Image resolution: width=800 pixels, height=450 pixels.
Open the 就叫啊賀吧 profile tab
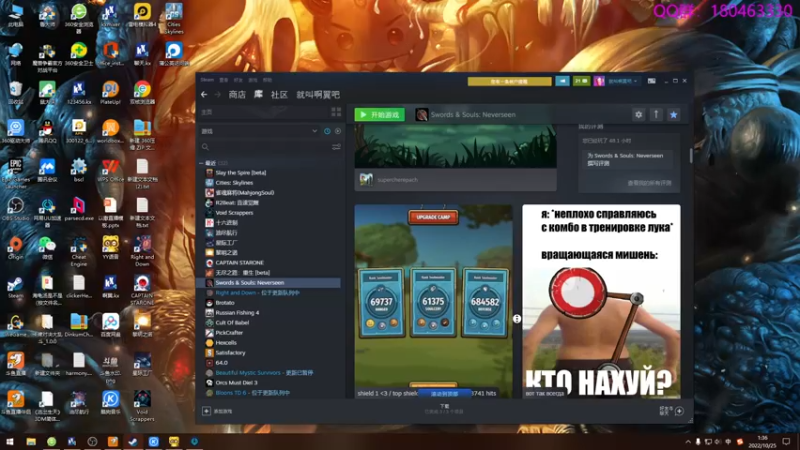click(x=318, y=94)
